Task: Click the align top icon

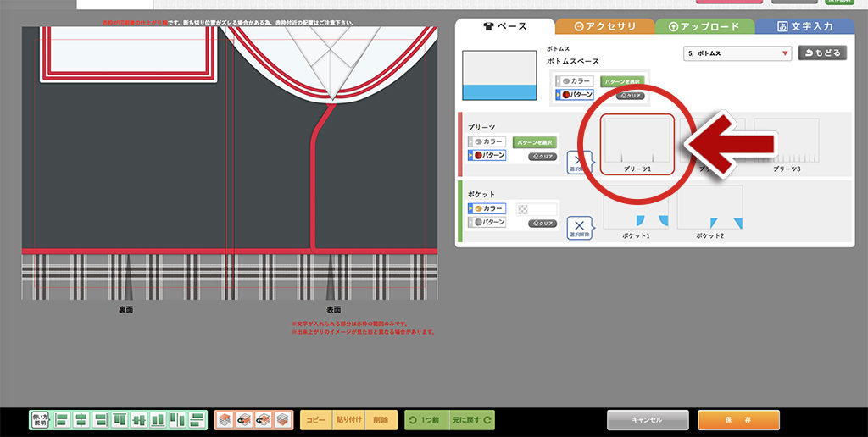Action: click(120, 419)
